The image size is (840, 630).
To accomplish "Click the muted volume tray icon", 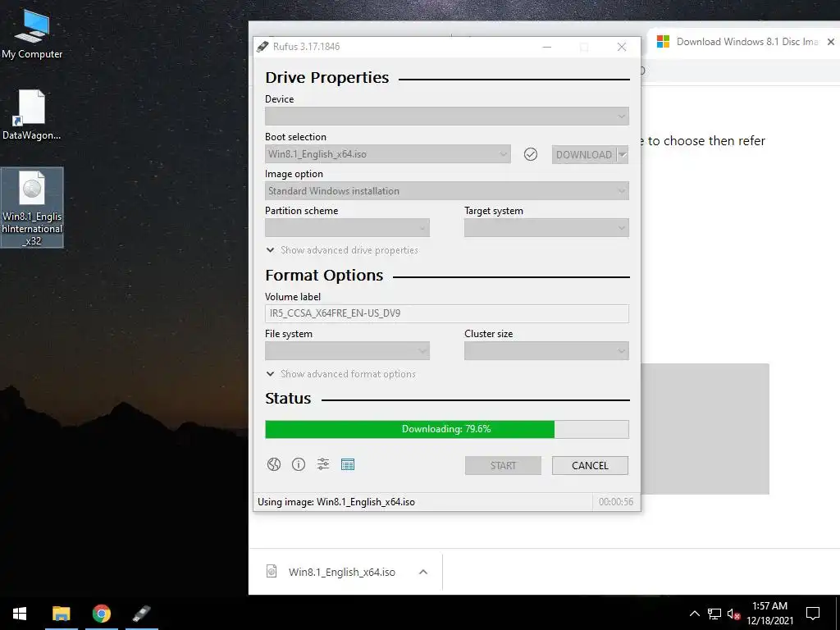I will [733, 614].
